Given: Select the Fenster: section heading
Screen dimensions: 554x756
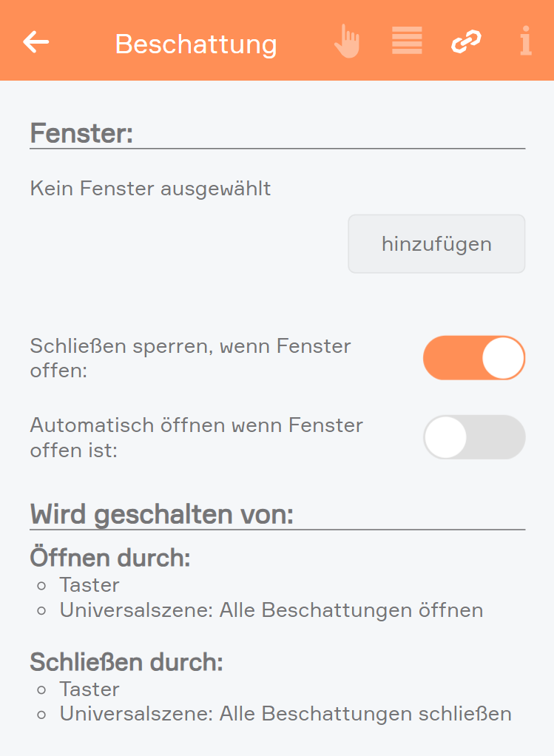Looking at the screenshot, I should click(81, 133).
